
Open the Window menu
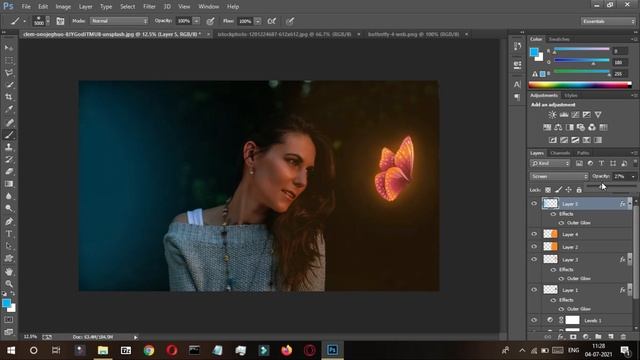[x=209, y=7]
